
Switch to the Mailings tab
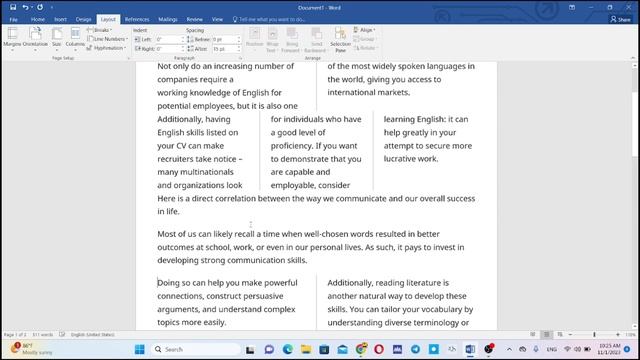[x=168, y=19]
